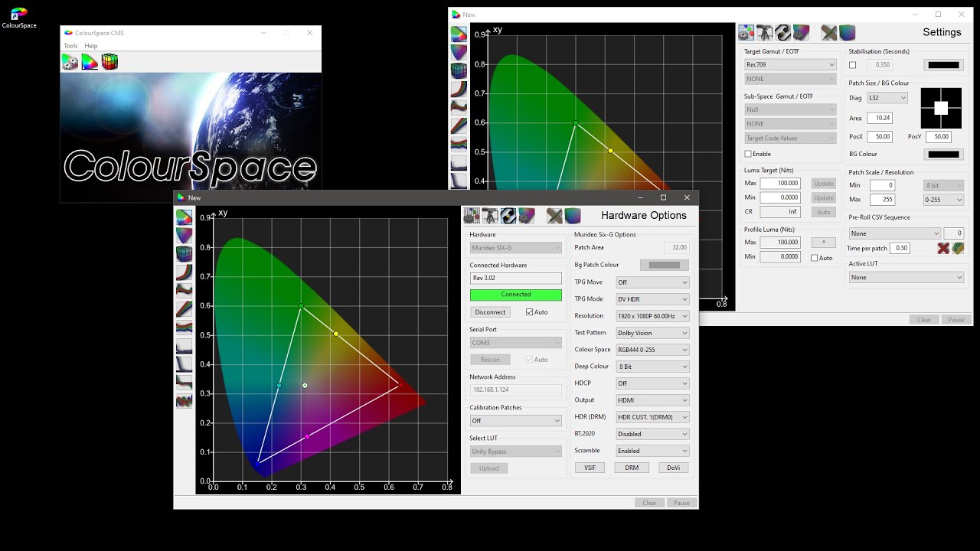Click the dice profiling icon in ColourSpace CMS window

click(x=70, y=62)
